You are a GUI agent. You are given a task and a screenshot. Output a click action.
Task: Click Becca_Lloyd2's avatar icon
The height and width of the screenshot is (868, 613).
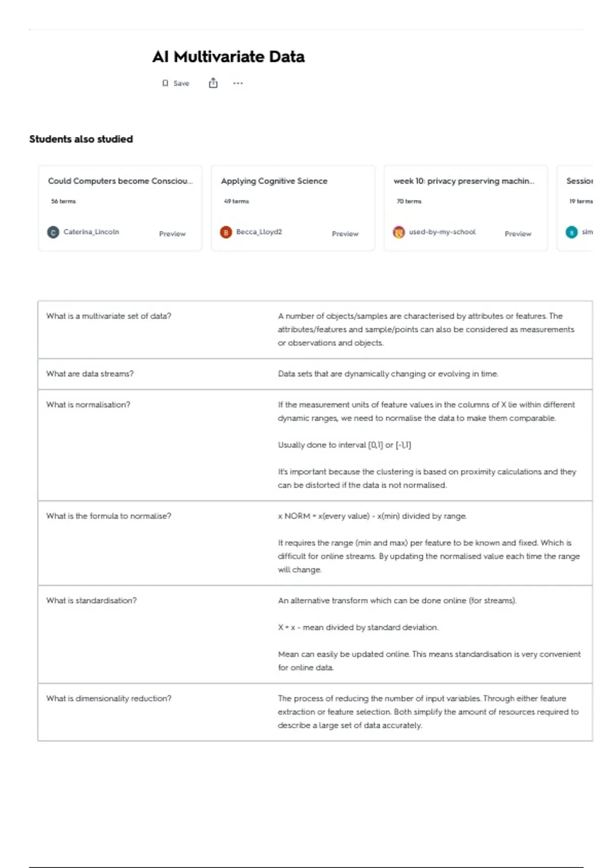pyautogui.click(x=226, y=232)
